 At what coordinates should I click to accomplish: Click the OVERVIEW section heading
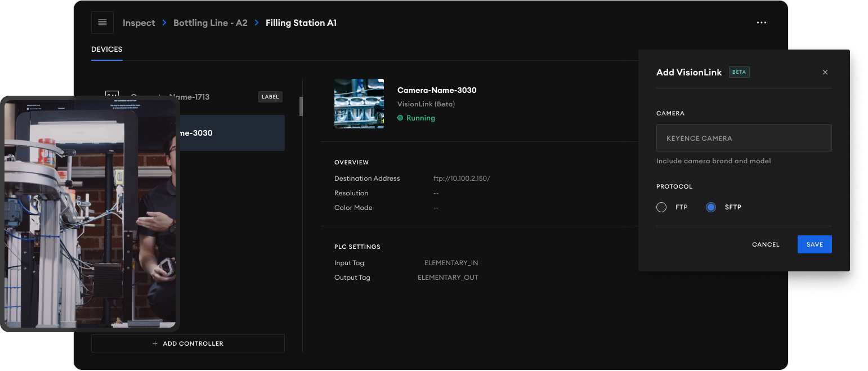(352, 162)
